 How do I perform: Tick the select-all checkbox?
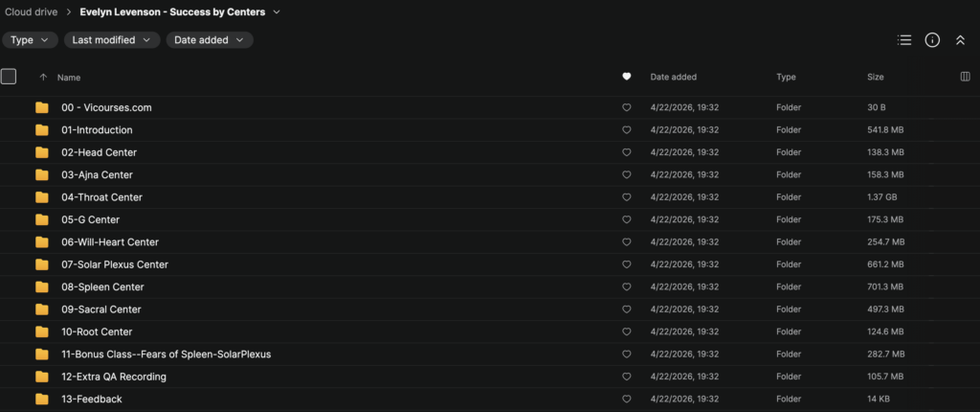coord(9,77)
